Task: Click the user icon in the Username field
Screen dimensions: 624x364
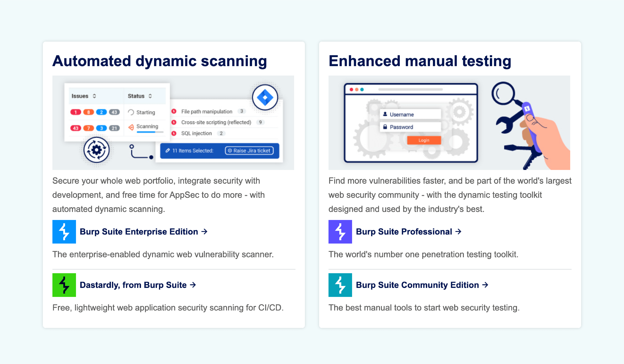Action: pos(385,114)
